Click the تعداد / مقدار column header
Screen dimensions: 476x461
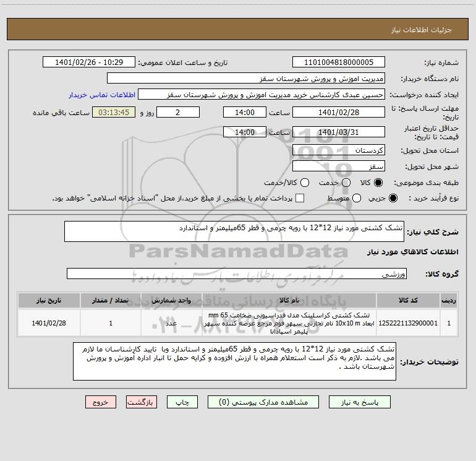pyautogui.click(x=111, y=301)
